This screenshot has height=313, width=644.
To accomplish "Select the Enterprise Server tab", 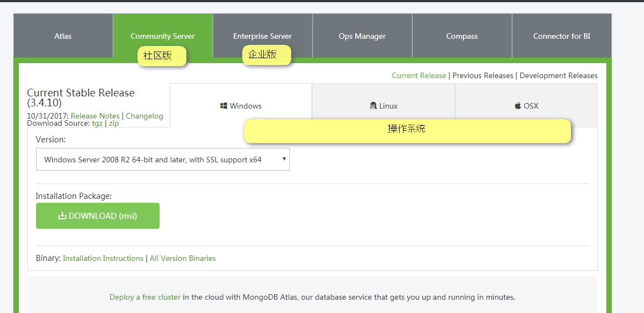I will 263,36.
